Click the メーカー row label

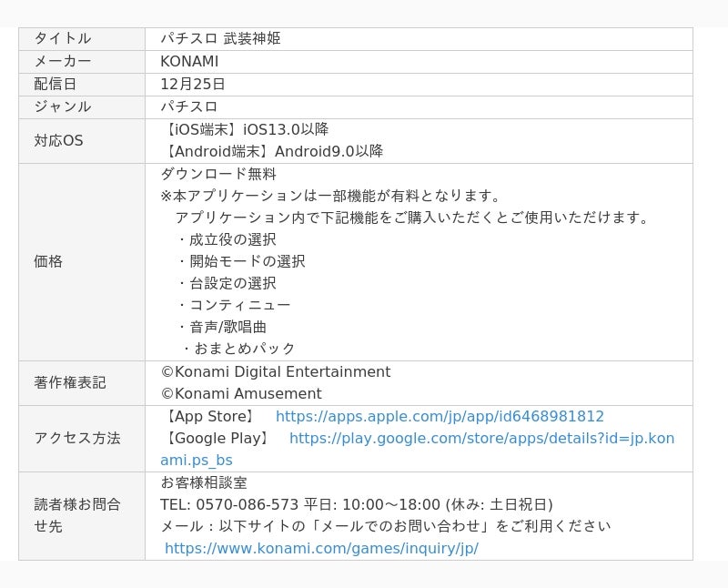point(63,62)
